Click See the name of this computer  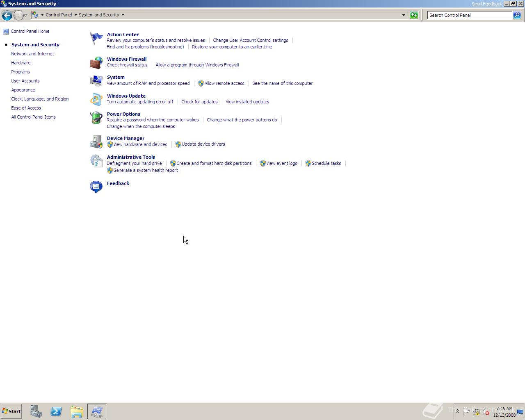[x=282, y=83]
